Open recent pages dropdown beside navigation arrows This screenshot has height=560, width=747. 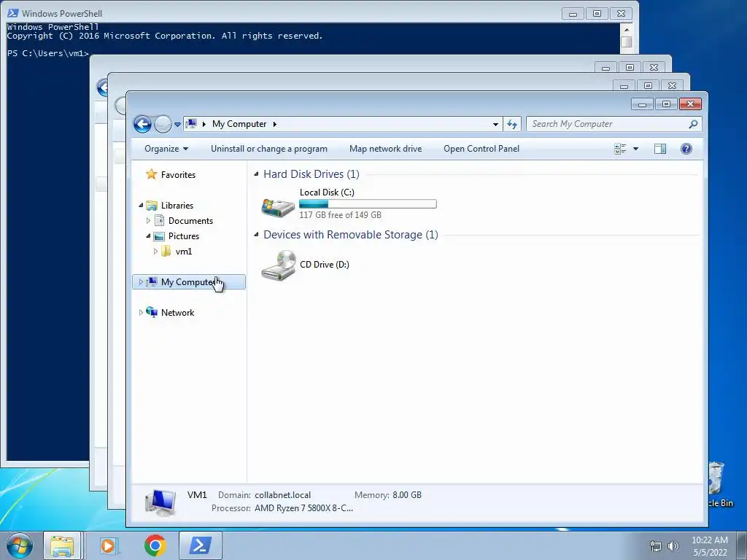tap(177, 124)
